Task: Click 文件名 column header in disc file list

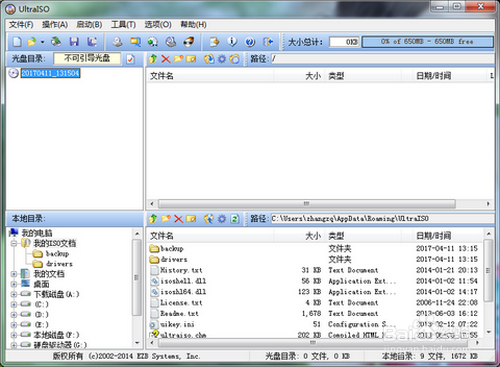Action: pyautogui.click(x=210, y=76)
